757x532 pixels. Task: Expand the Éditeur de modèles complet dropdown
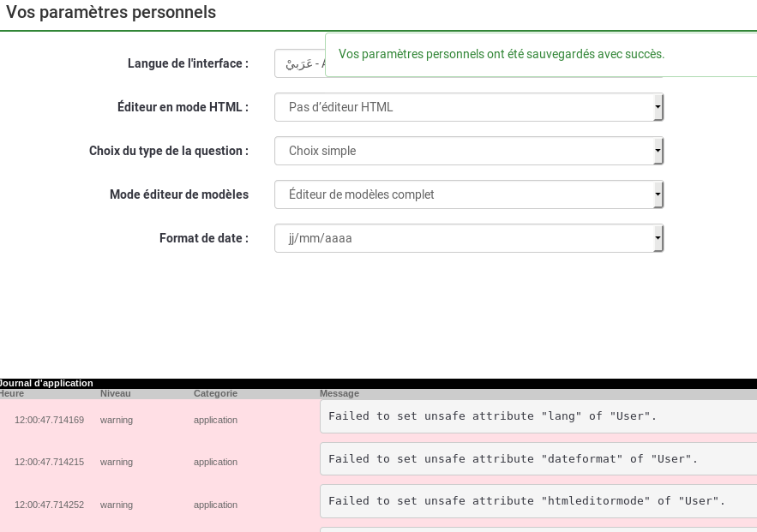[468, 194]
